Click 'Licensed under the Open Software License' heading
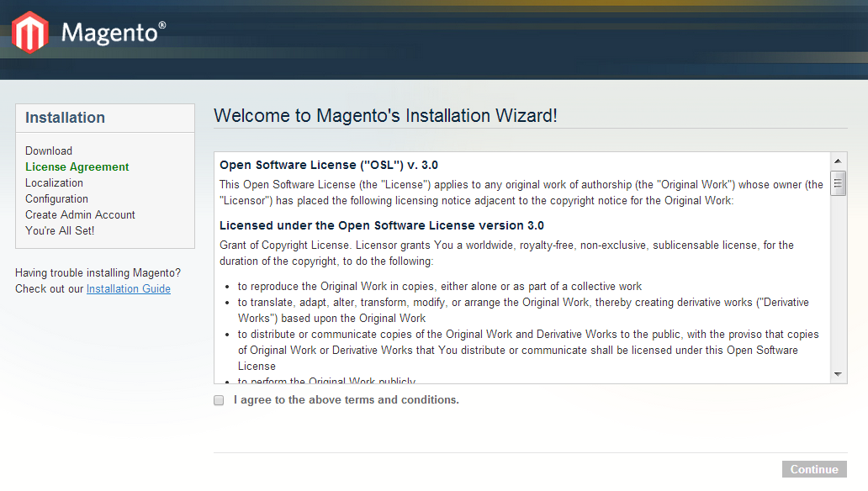 382,226
